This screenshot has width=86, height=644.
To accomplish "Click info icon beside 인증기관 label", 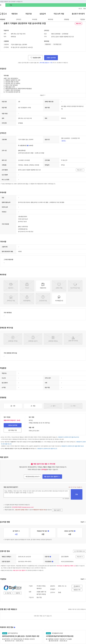I will [x=50, y=557].
